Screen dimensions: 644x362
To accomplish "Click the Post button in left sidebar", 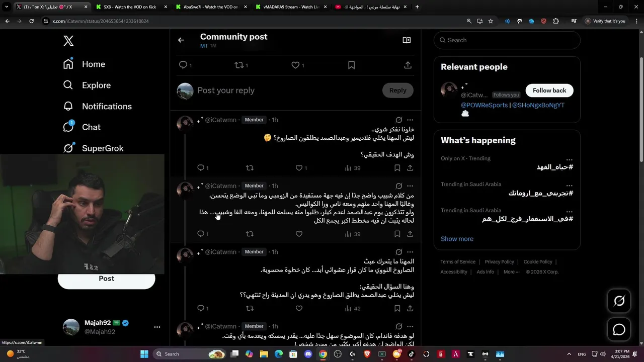I will pos(106,279).
